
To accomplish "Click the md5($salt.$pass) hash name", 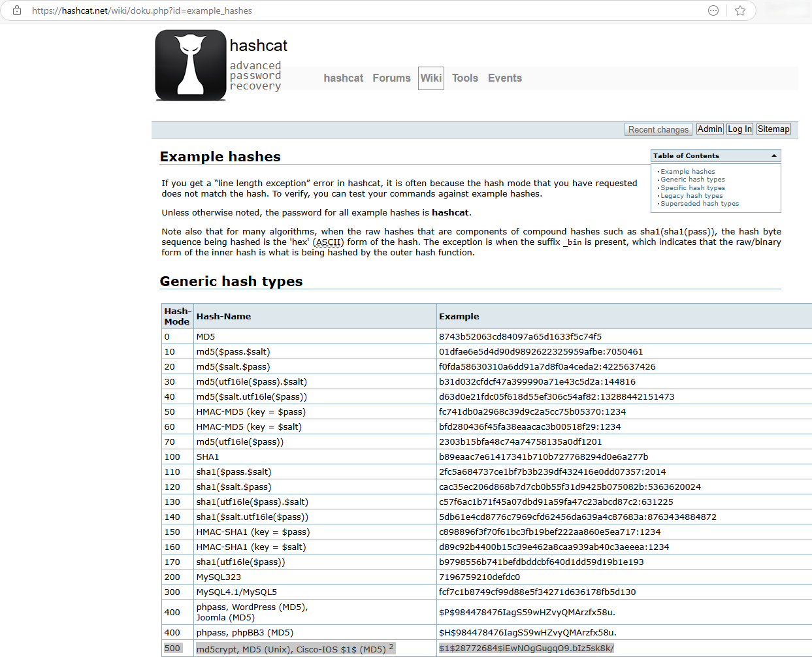I will pos(233,367).
